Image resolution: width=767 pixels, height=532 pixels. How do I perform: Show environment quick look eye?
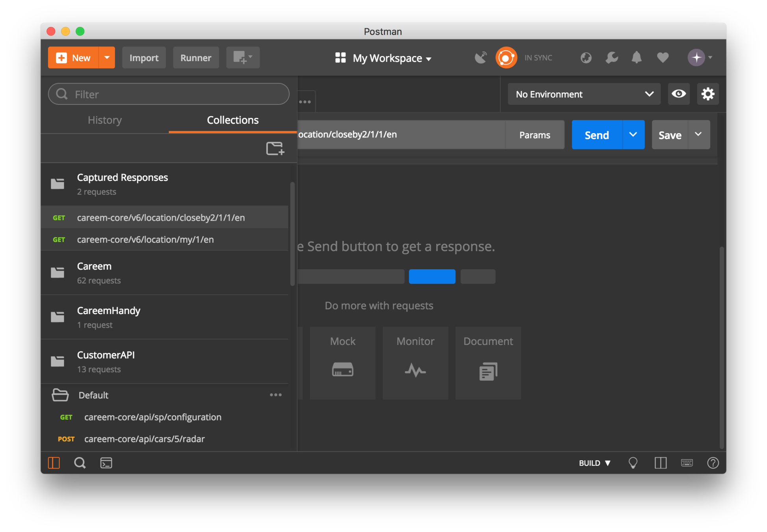(678, 94)
